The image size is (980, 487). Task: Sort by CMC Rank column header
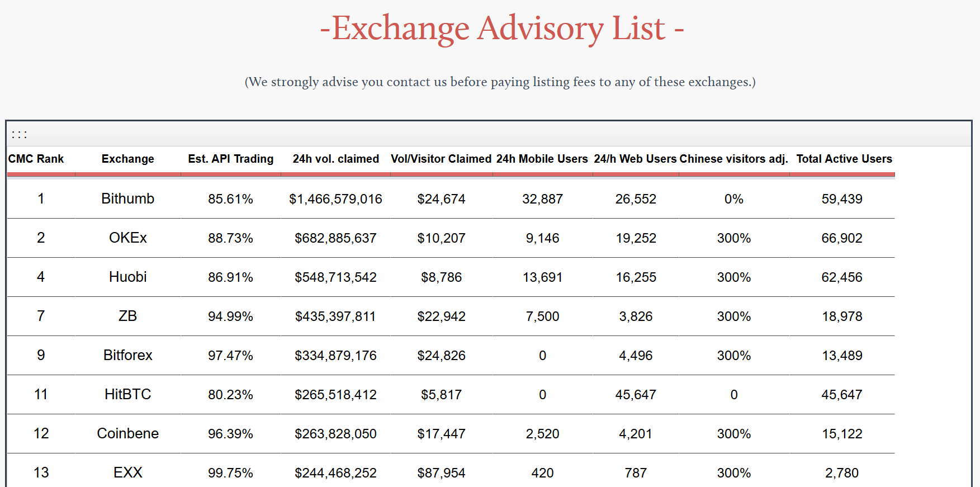pyautogui.click(x=36, y=159)
